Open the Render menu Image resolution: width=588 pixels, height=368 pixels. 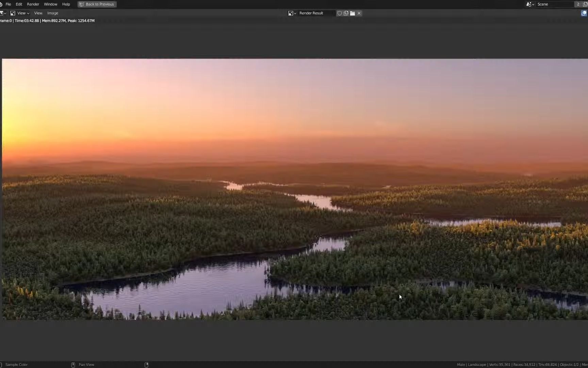(x=33, y=4)
